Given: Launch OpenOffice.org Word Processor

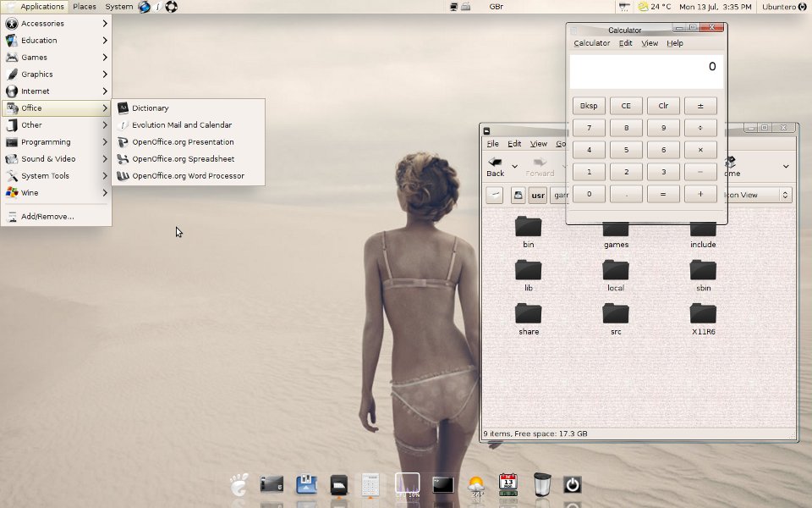Looking at the screenshot, I should 189,176.
